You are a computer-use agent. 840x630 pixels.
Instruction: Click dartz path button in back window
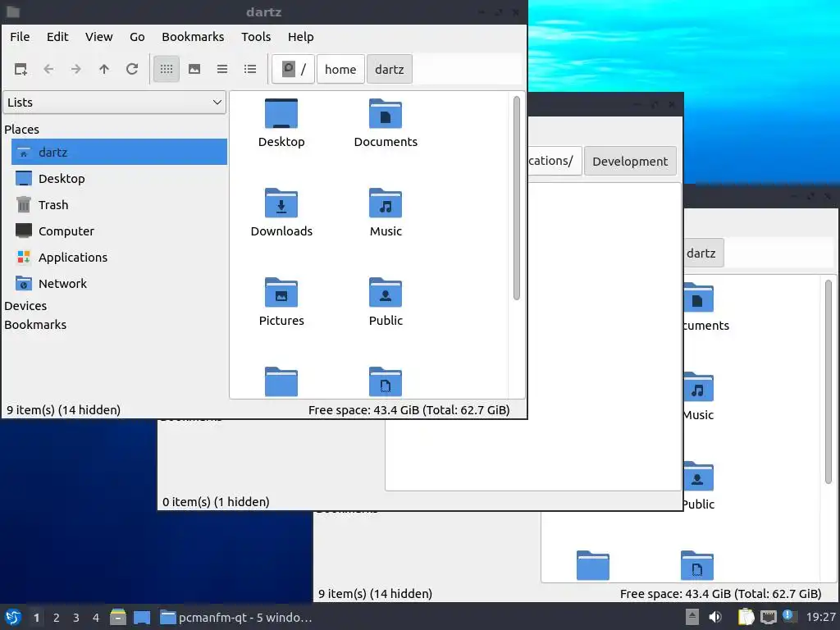coord(703,253)
